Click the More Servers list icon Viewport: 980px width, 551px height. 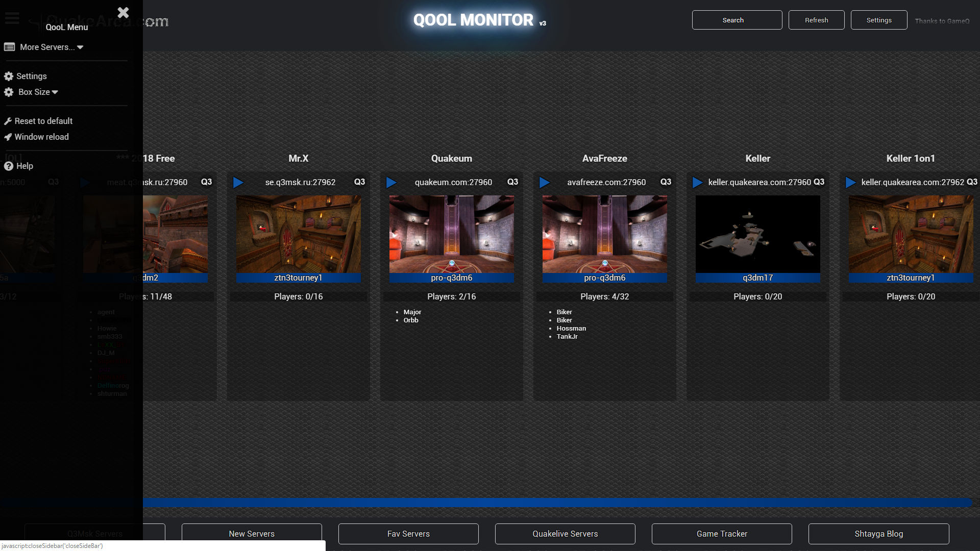tap(9, 47)
